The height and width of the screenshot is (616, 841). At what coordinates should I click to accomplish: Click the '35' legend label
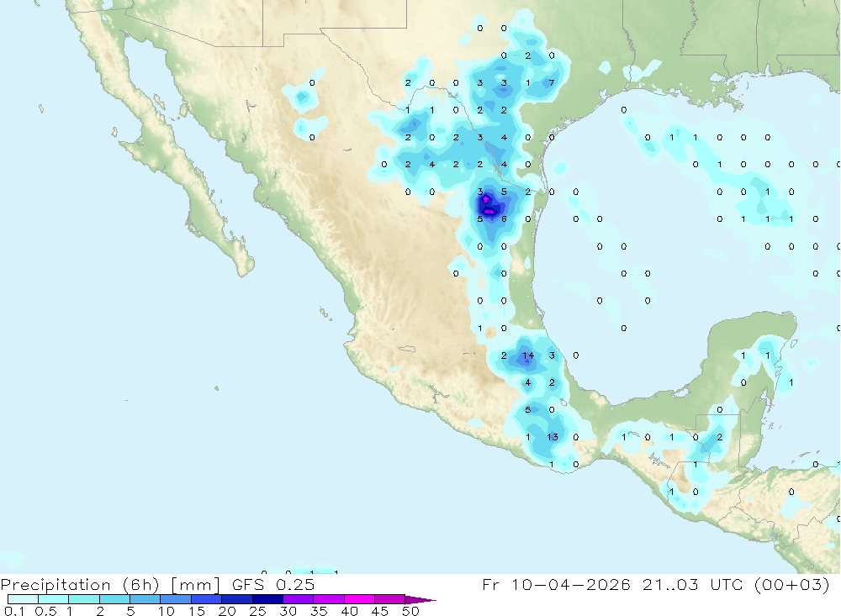[x=319, y=611]
